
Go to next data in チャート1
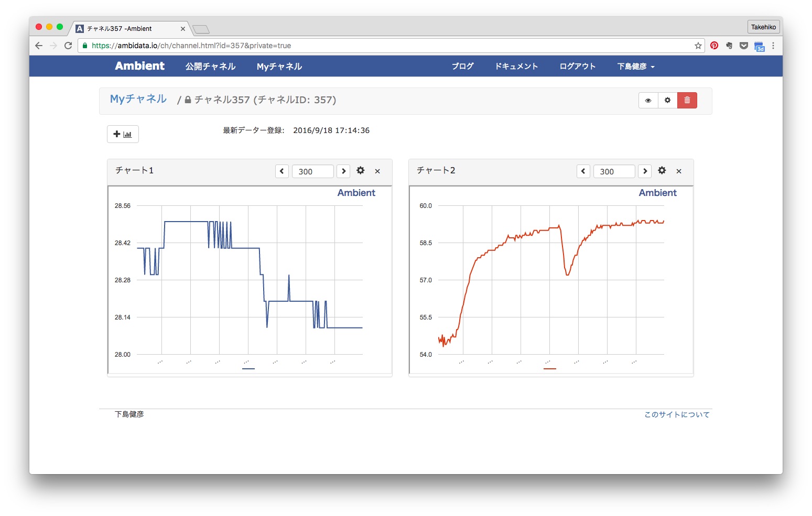click(x=343, y=171)
